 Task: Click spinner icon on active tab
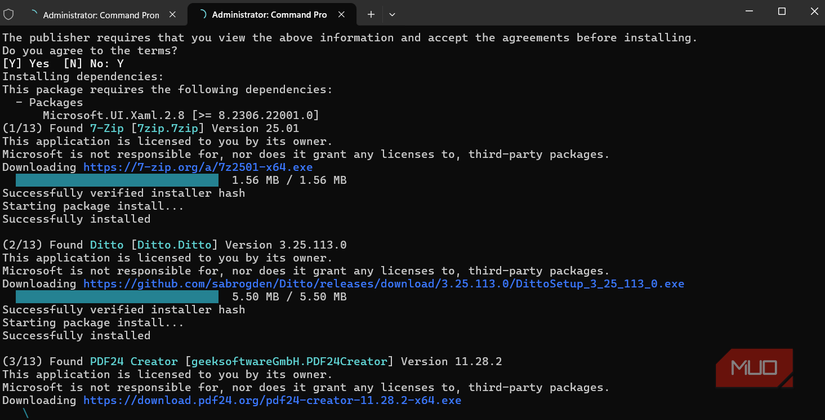[202, 15]
